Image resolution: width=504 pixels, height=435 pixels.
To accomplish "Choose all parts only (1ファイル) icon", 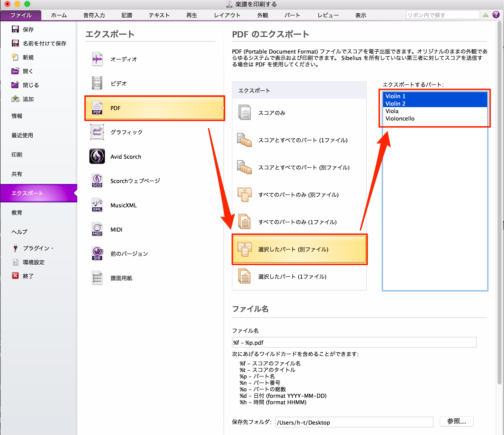I will pos(245,221).
